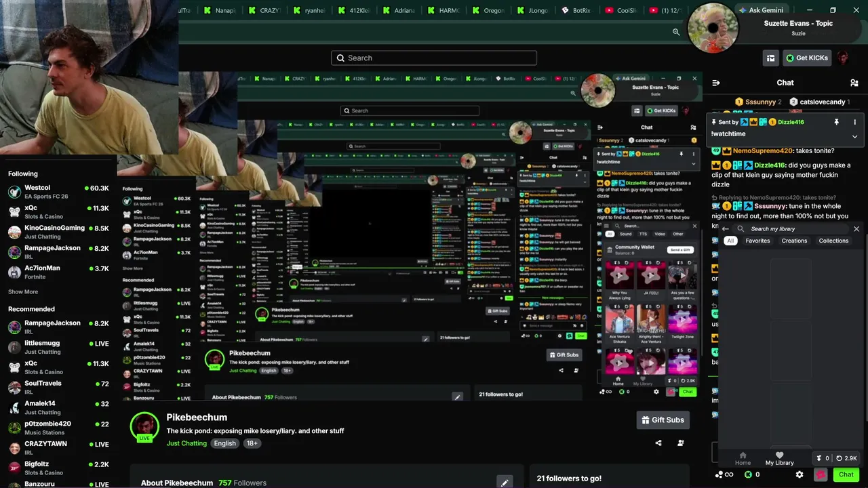
Task: Click NemoSupremo420 username in chat
Action: point(764,150)
